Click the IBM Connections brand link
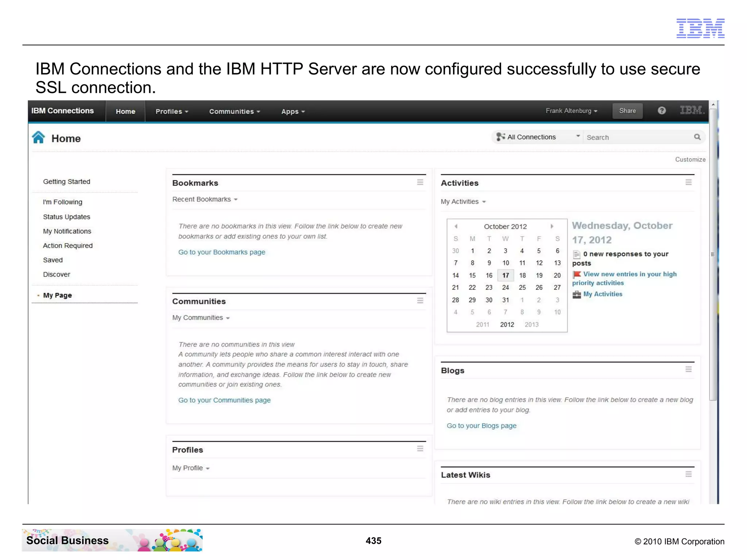Image resolution: width=747 pixels, height=560 pixels. [62, 111]
